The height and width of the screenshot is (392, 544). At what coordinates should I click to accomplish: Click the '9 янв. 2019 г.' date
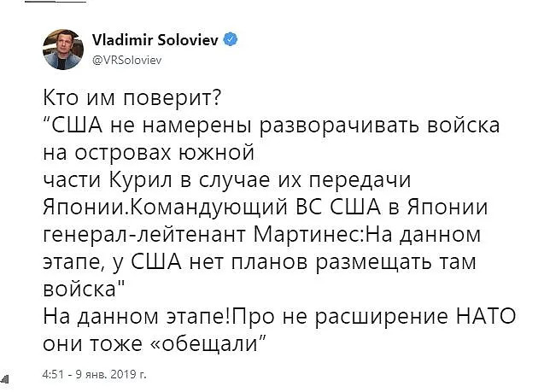coord(111,374)
